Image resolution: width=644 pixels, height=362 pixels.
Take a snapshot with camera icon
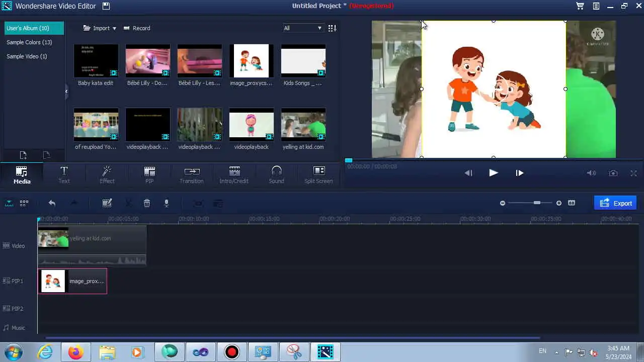click(613, 173)
